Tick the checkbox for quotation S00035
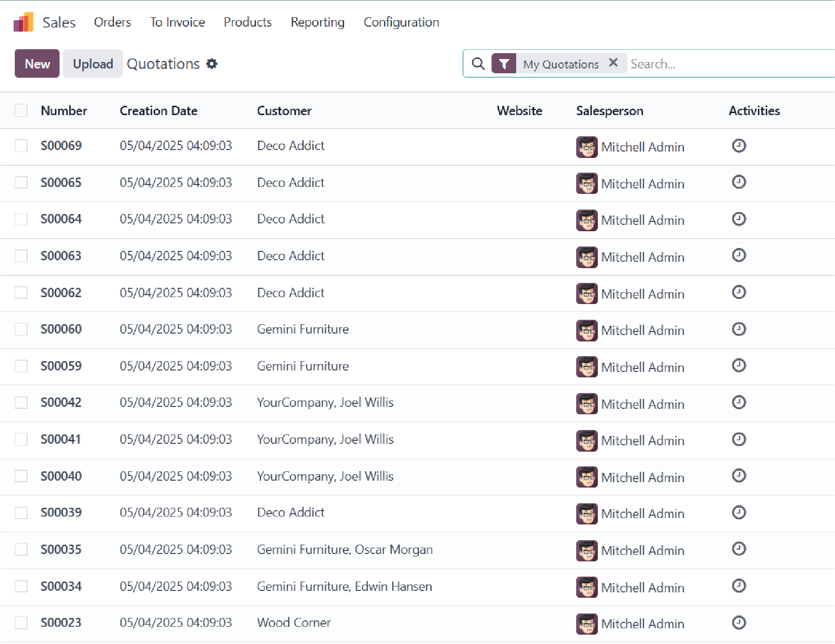 (21, 550)
